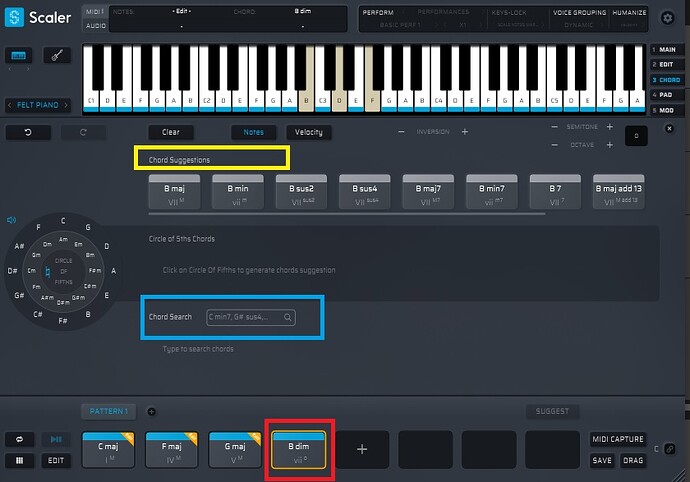
Task: Select the C maj chord pad
Action: 108,449
